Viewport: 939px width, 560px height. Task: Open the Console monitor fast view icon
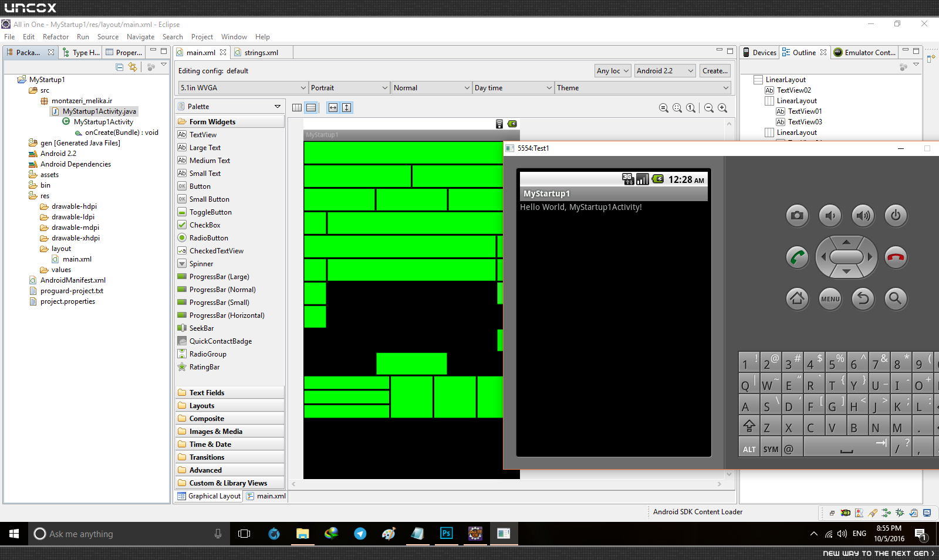click(x=927, y=513)
